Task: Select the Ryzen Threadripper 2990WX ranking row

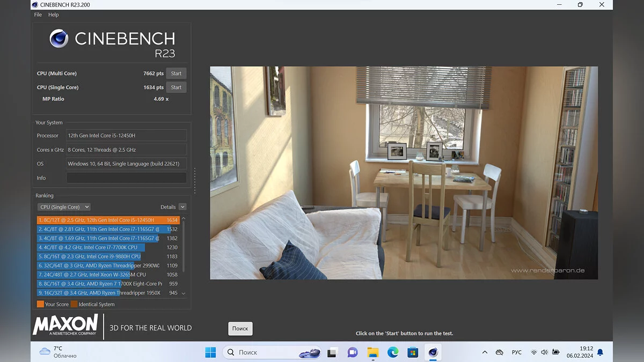Action: pos(99,265)
